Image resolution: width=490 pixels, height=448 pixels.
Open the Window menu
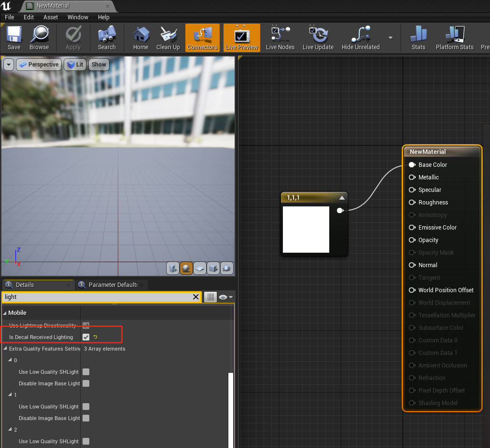click(77, 17)
